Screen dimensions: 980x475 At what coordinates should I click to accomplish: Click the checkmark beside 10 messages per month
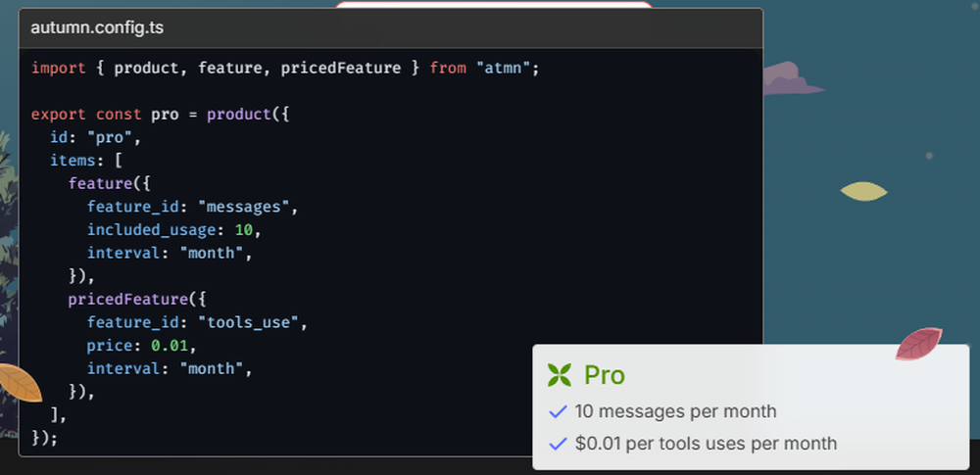(x=559, y=411)
